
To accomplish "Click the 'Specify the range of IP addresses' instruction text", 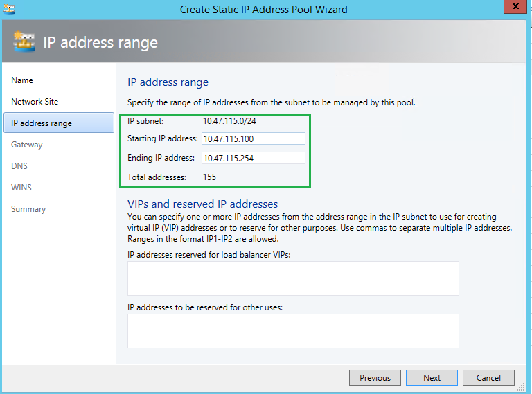I will pyautogui.click(x=271, y=102).
